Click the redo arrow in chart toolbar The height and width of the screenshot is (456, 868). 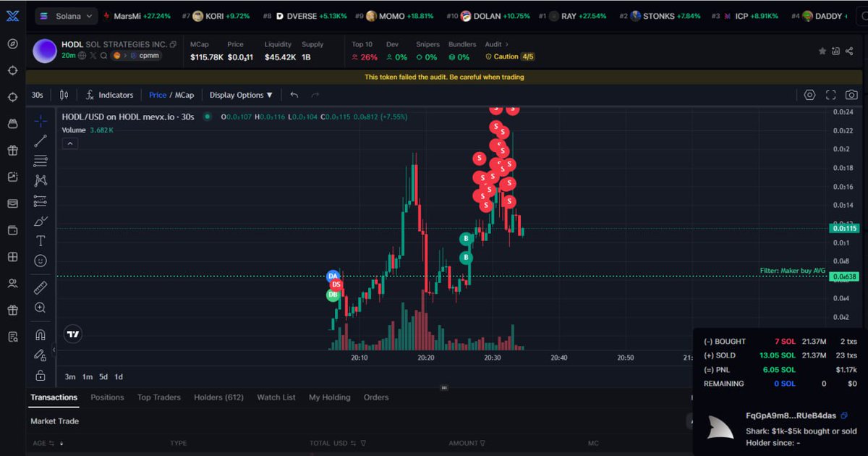[315, 95]
